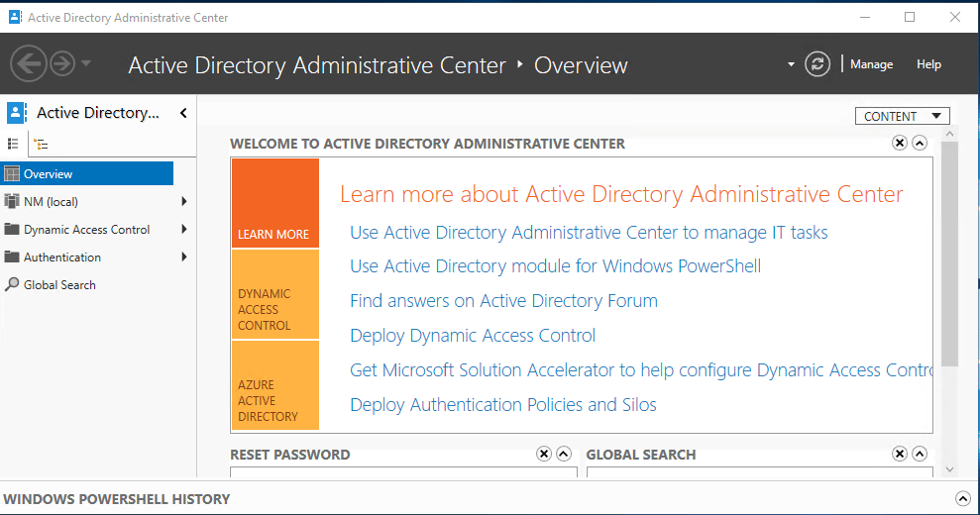Click the NM (local) server icon
This screenshot has width=980, height=515.
click(x=12, y=201)
